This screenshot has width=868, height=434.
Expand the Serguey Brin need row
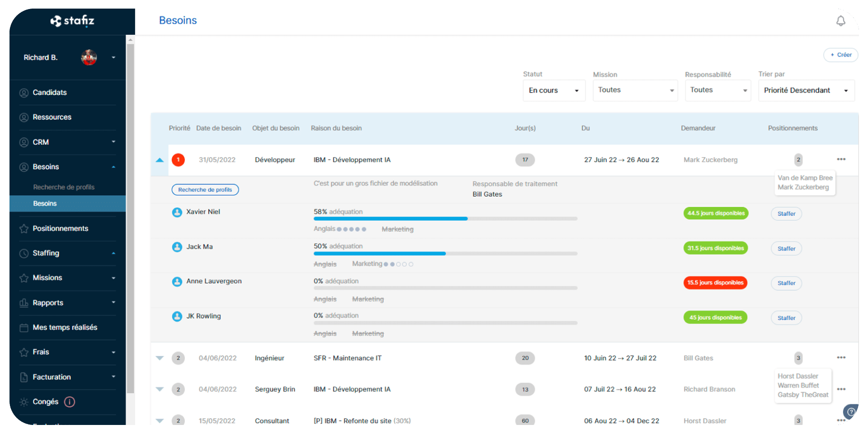[x=160, y=389]
